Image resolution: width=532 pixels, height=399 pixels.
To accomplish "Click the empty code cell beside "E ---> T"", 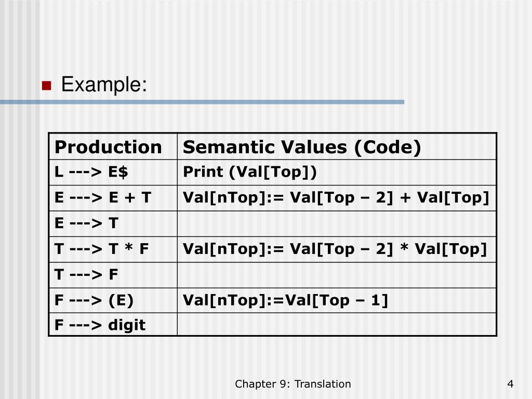I will 337,223.
